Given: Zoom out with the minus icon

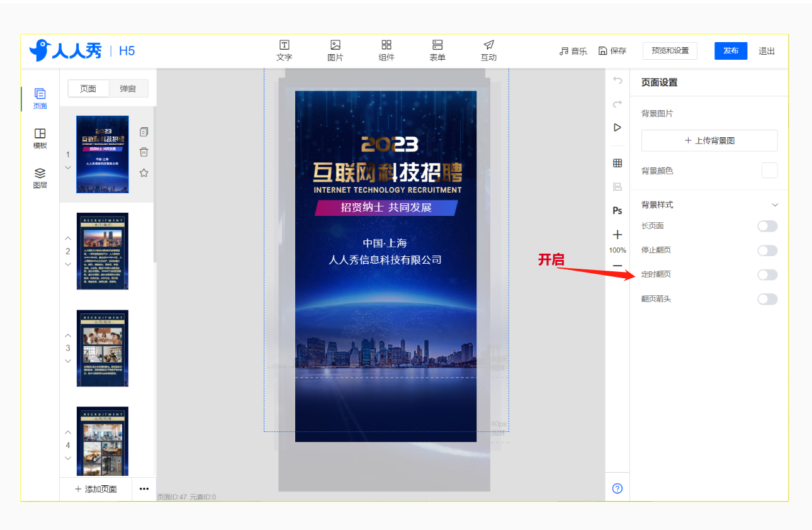Looking at the screenshot, I should pyautogui.click(x=617, y=266).
